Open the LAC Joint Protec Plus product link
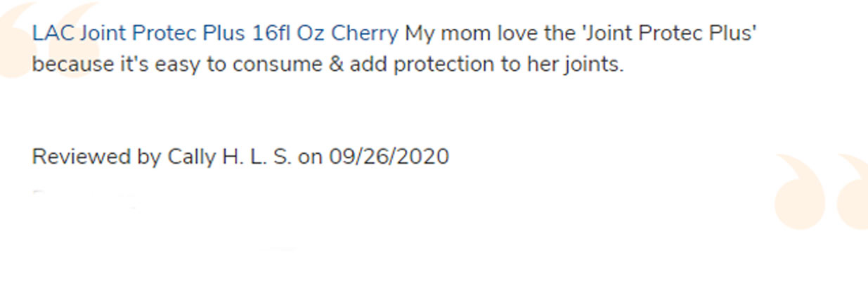 215,33
